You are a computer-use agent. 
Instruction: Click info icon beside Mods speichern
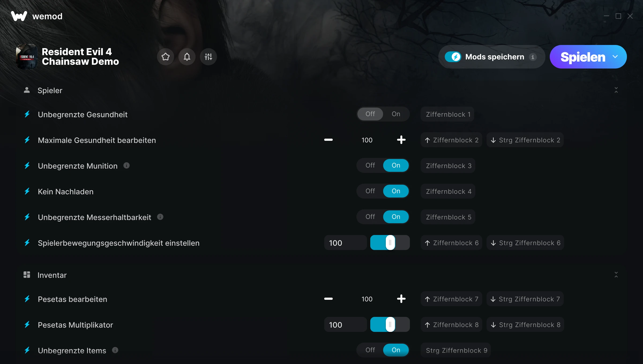click(533, 57)
